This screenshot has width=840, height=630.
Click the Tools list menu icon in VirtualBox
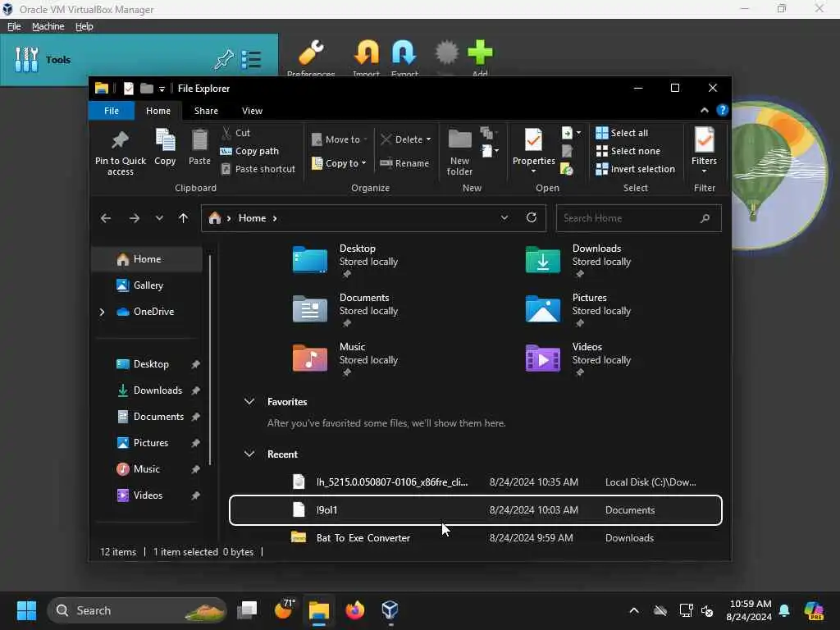click(251, 60)
